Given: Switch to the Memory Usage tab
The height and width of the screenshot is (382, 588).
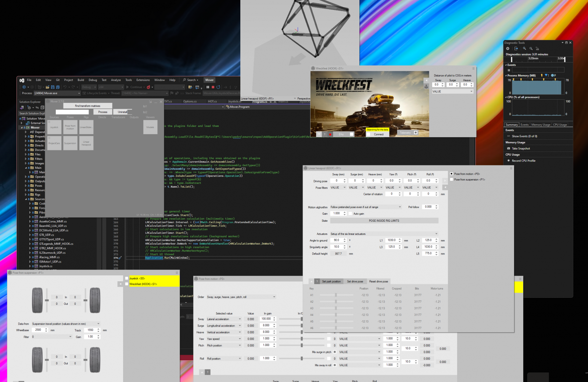Looking at the screenshot, I should point(541,125).
